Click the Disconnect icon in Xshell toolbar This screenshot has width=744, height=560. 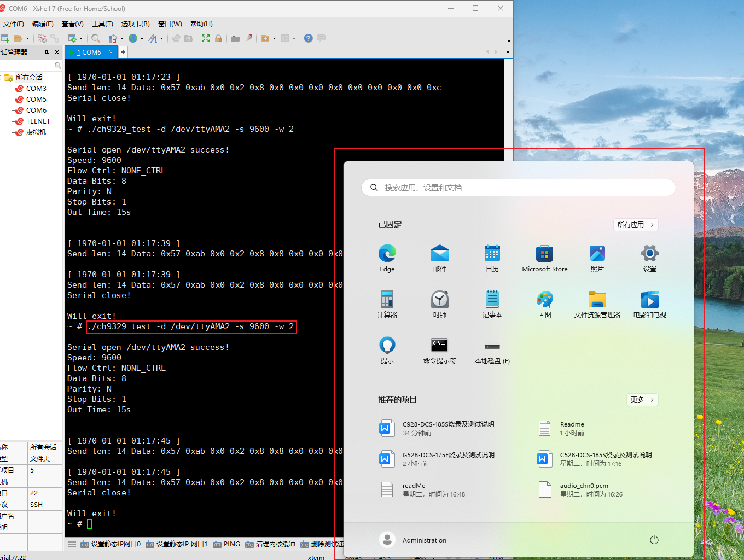pos(42,38)
